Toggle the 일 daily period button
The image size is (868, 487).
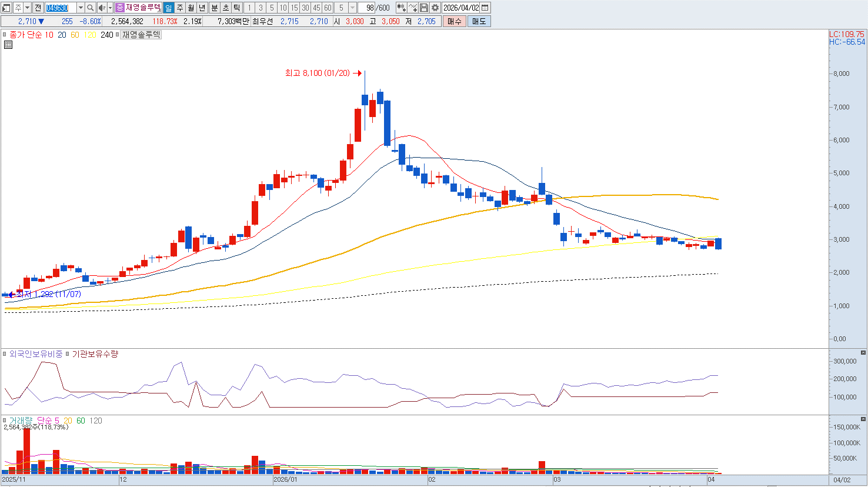169,8
